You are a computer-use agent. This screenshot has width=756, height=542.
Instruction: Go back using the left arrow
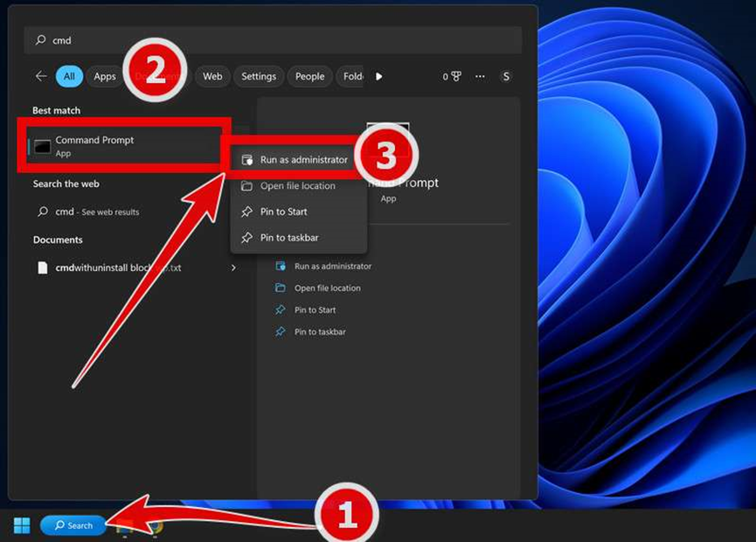(41, 76)
